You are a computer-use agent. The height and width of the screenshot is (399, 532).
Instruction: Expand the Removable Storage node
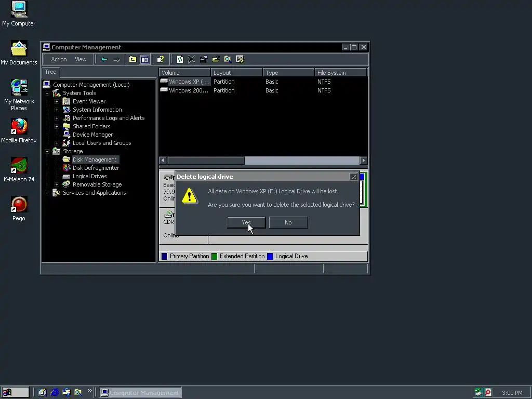57,184
